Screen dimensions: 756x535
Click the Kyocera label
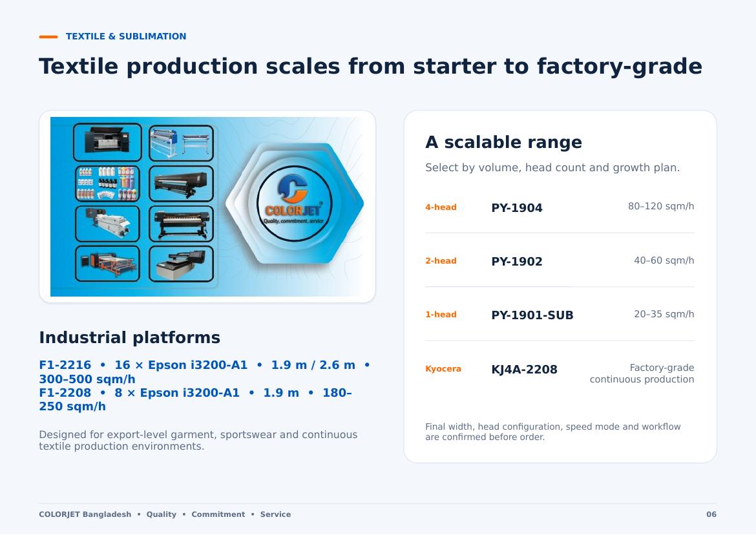(443, 369)
